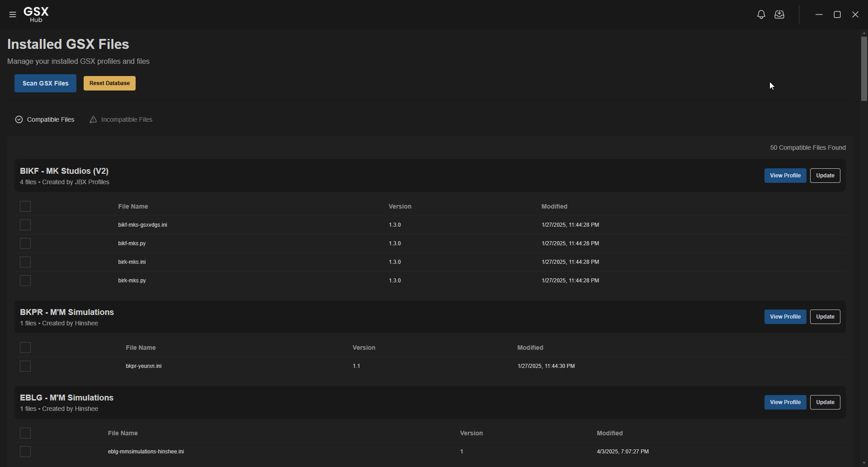Open the downloads inbox icon
Viewport: 868px width, 467px height.
tap(779, 14)
